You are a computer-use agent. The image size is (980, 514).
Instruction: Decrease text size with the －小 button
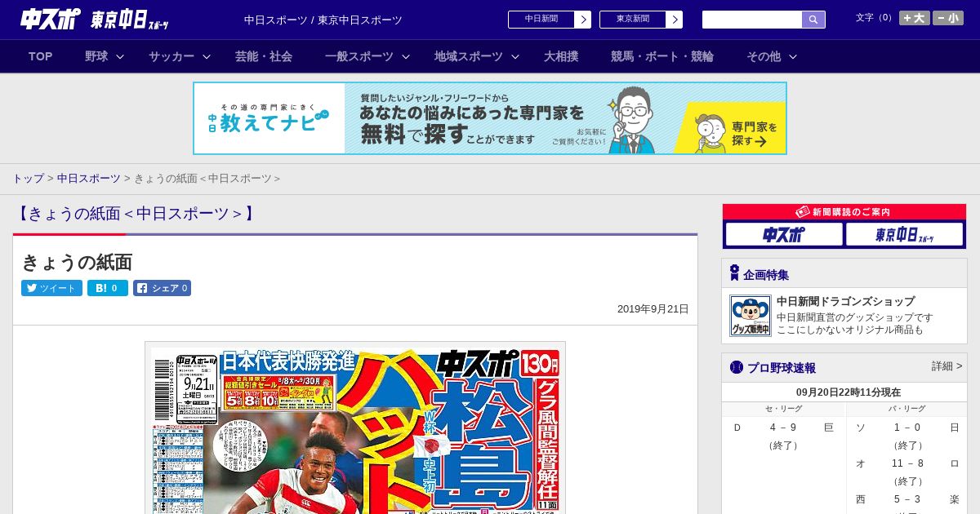(x=948, y=18)
